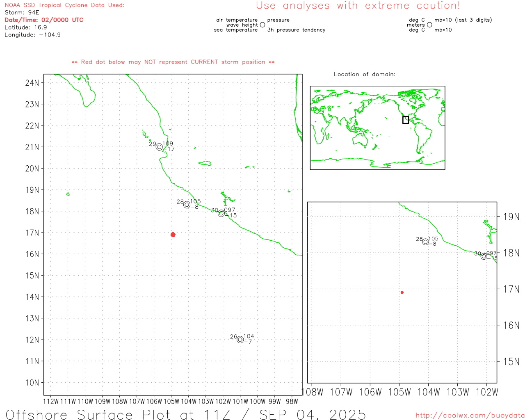Click the 112W longitude label on main map

(51, 402)
